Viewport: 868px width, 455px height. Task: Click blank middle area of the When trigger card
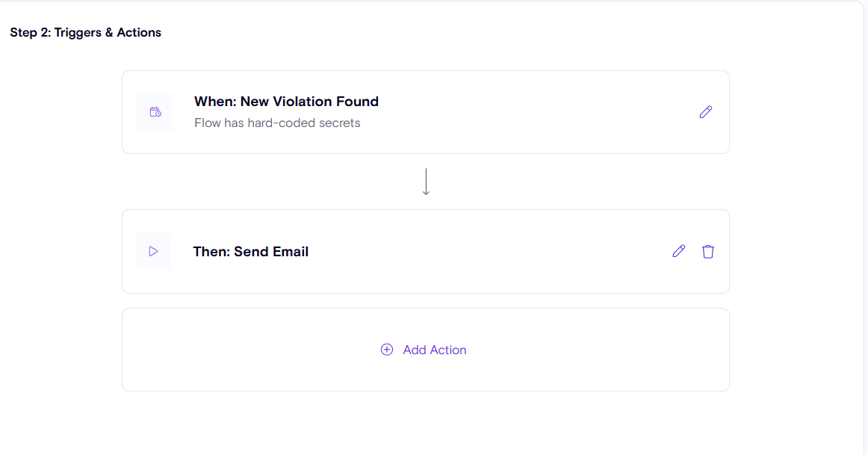[523, 112]
